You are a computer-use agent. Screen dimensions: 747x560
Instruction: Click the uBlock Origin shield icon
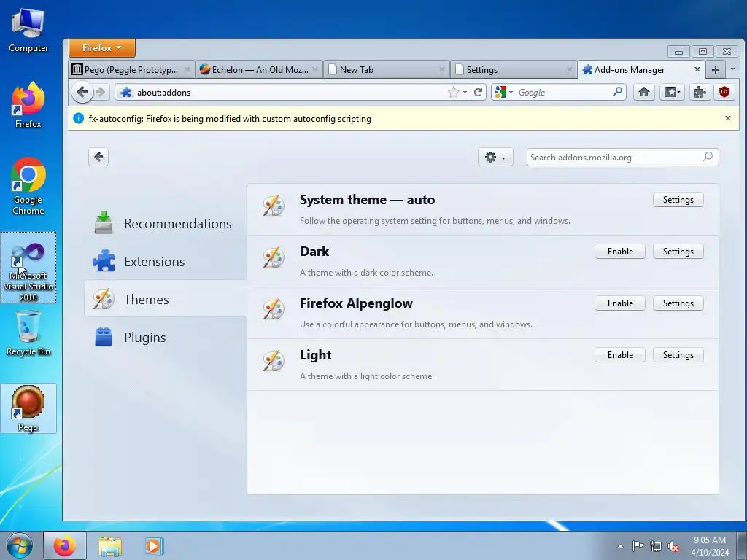coord(724,92)
